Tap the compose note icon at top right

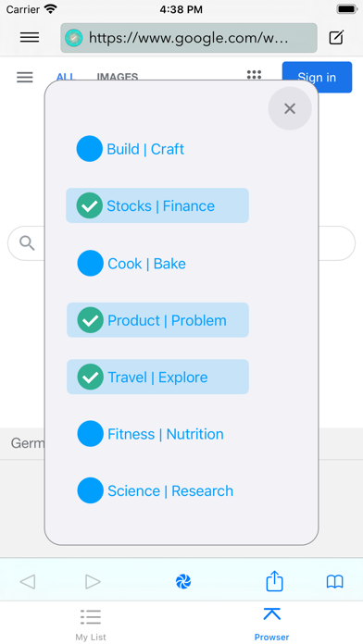tap(336, 37)
